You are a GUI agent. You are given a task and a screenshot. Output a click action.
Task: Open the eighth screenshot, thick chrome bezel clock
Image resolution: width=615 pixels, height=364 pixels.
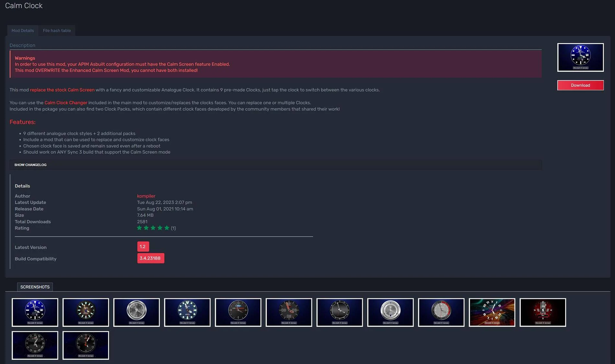point(390,312)
